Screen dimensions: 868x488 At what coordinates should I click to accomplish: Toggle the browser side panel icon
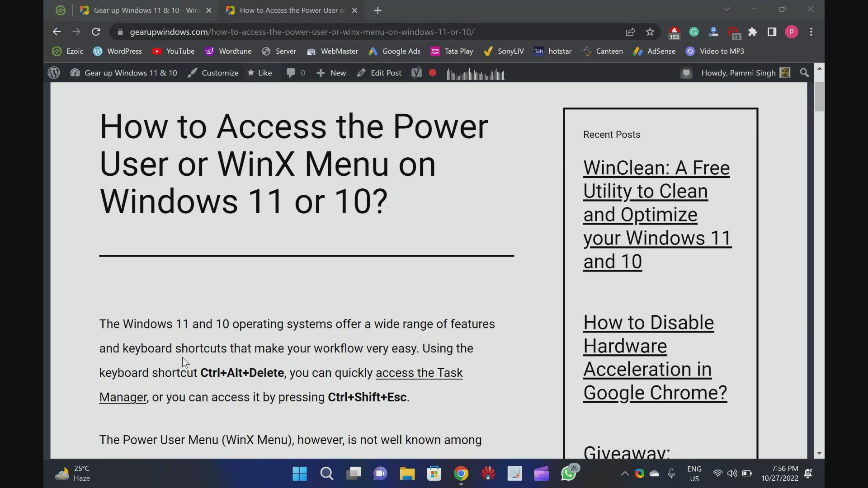pos(772,32)
